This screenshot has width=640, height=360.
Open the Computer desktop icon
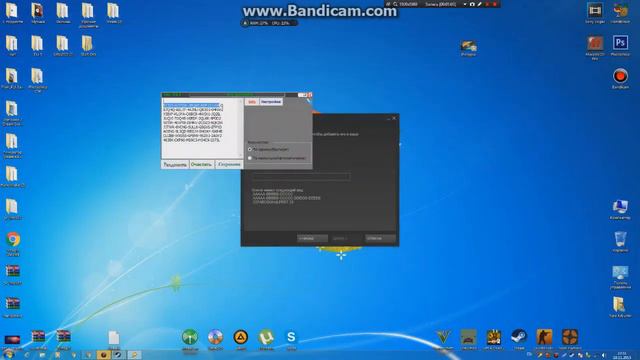tap(620, 207)
